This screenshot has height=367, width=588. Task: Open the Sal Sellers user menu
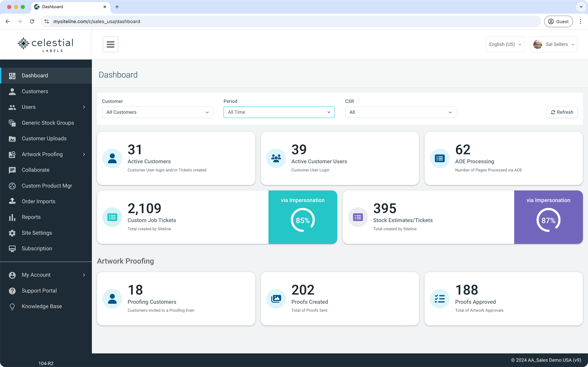click(554, 44)
